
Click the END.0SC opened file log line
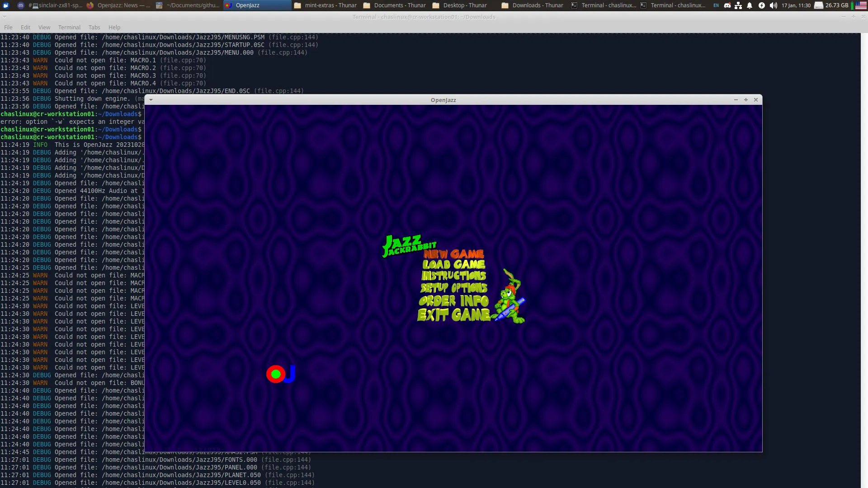pos(152,91)
